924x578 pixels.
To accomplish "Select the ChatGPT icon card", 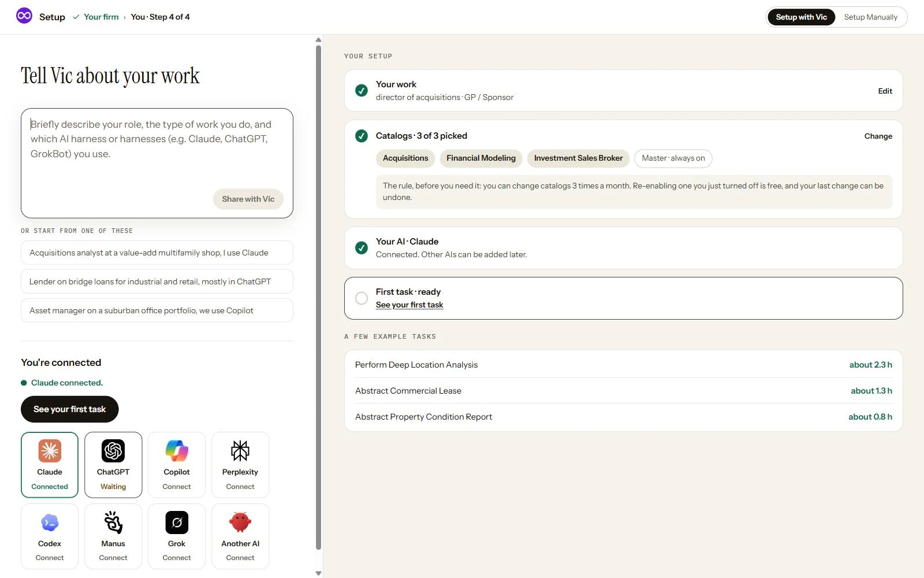I will (113, 465).
